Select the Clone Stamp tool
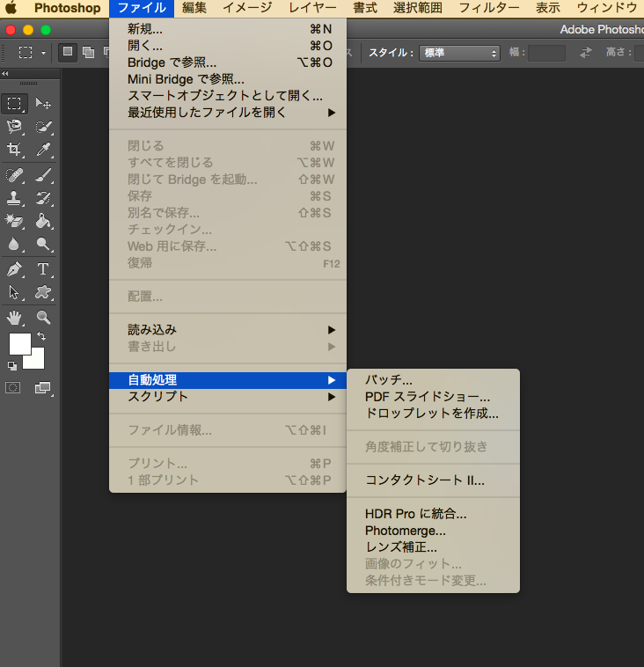This screenshot has width=644, height=667. pyautogui.click(x=14, y=198)
